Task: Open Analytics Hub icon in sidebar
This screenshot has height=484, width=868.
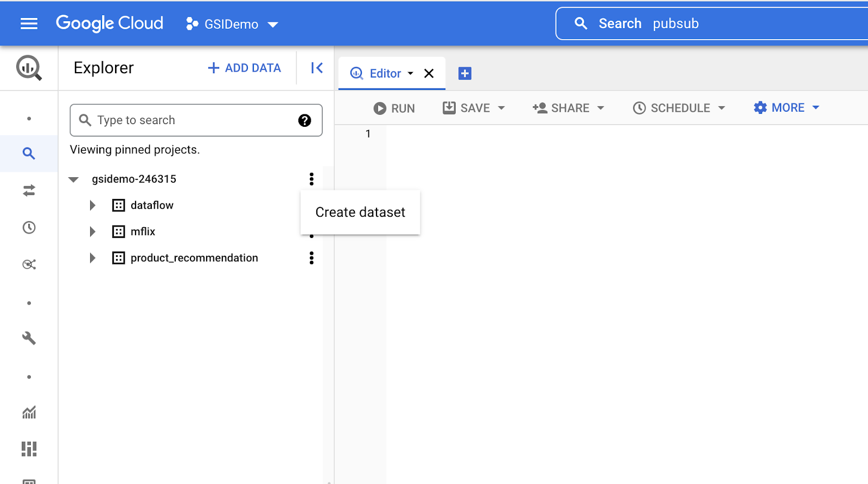Action: 29,264
